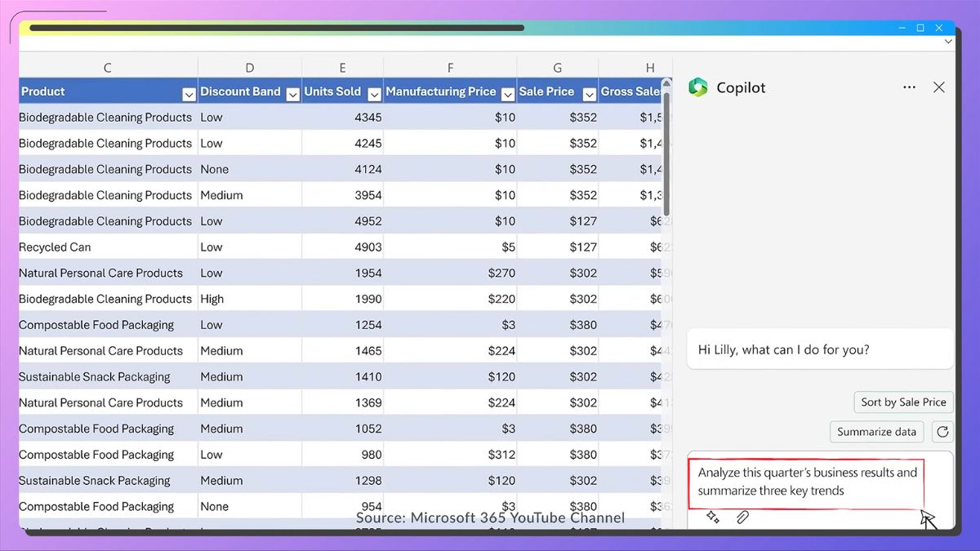Click the Sort by Sale Price suggestion
This screenshot has height=551, width=980.
point(903,402)
